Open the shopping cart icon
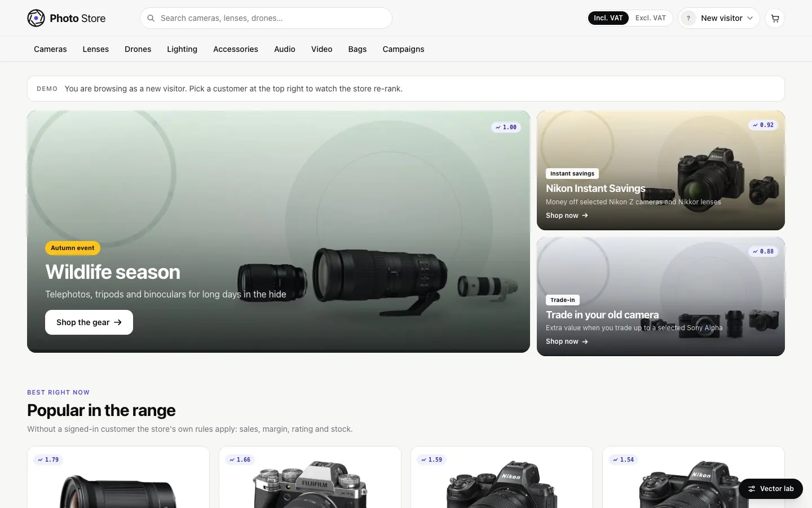Viewport: 812px width, 508px height. (x=775, y=18)
